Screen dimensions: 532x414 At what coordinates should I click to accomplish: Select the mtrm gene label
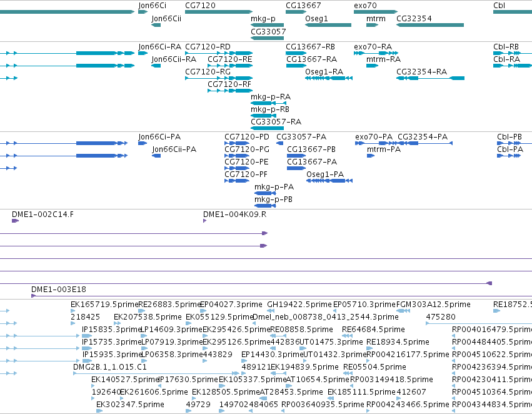click(376, 19)
